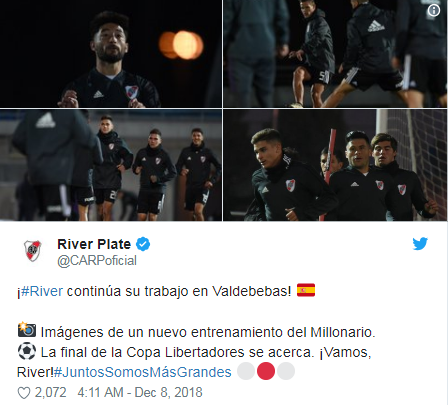The image size is (448, 405).
Task: Like the tweet with the heart icon
Action: 24,393
